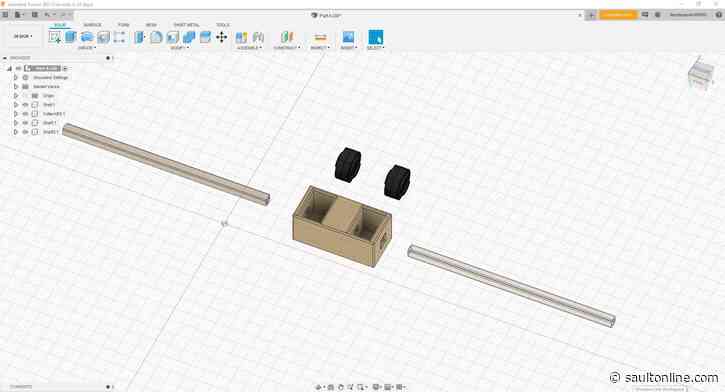Screen dimensions: 725x392
Task: Toggle the Comments panel dot
Action: (x=108, y=386)
